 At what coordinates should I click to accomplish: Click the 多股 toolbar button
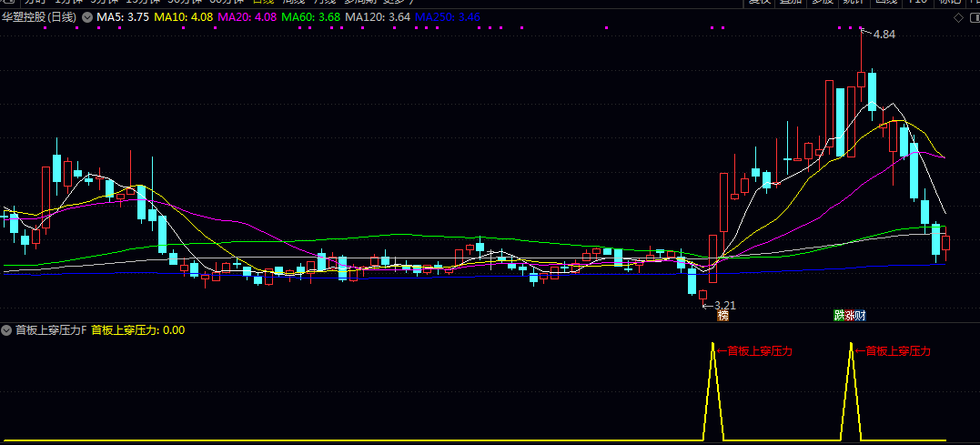tap(822, 3)
